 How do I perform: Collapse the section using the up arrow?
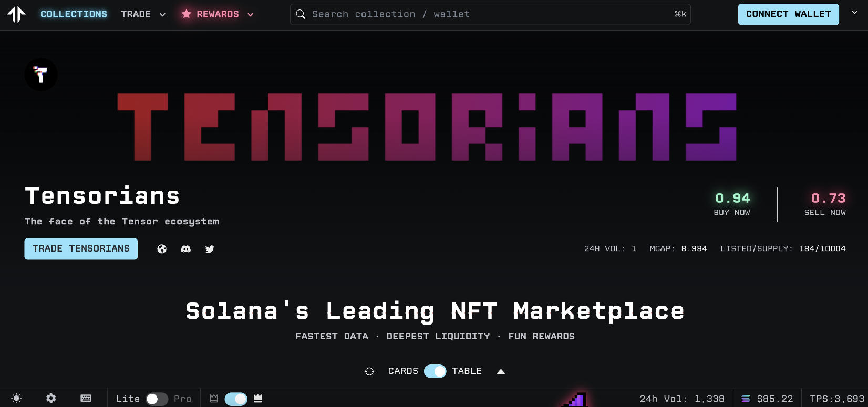tap(501, 371)
